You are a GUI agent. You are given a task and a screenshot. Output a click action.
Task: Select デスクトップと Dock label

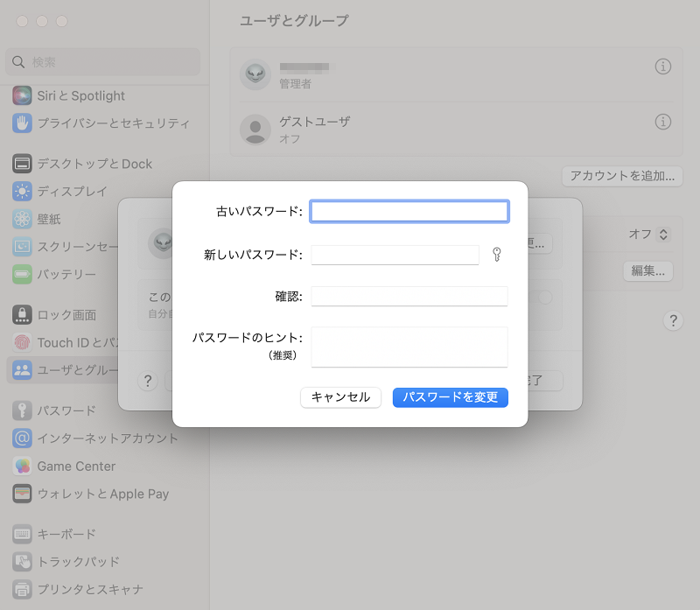coord(94,164)
